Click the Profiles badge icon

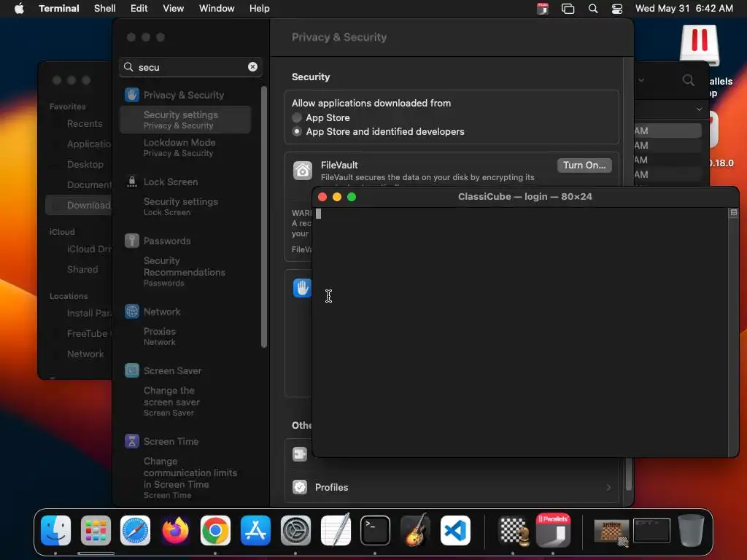click(300, 487)
